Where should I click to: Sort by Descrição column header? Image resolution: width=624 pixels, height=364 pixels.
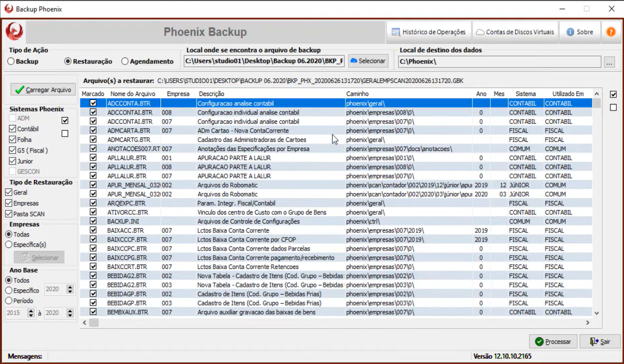tap(270, 94)
